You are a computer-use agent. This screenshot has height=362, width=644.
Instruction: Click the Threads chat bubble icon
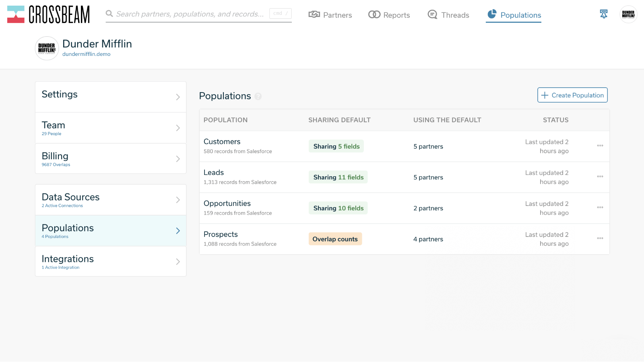tap(432, 14)
